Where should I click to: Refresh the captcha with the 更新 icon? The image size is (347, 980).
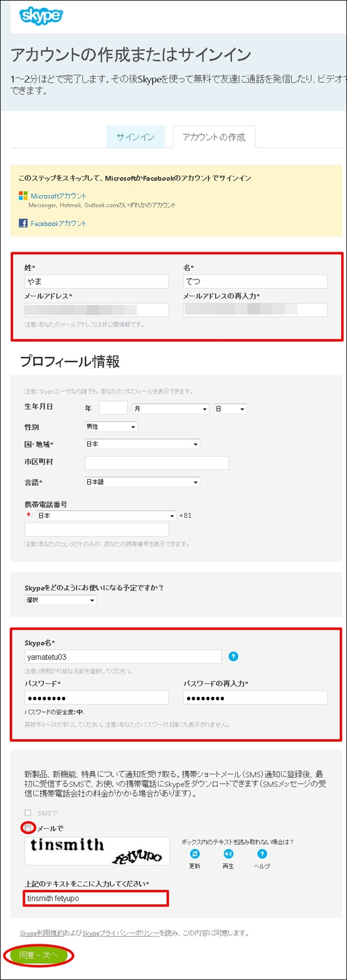[x=195, y=854]
